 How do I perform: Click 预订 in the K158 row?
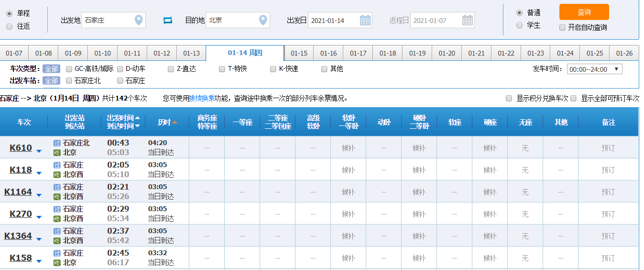608,258
